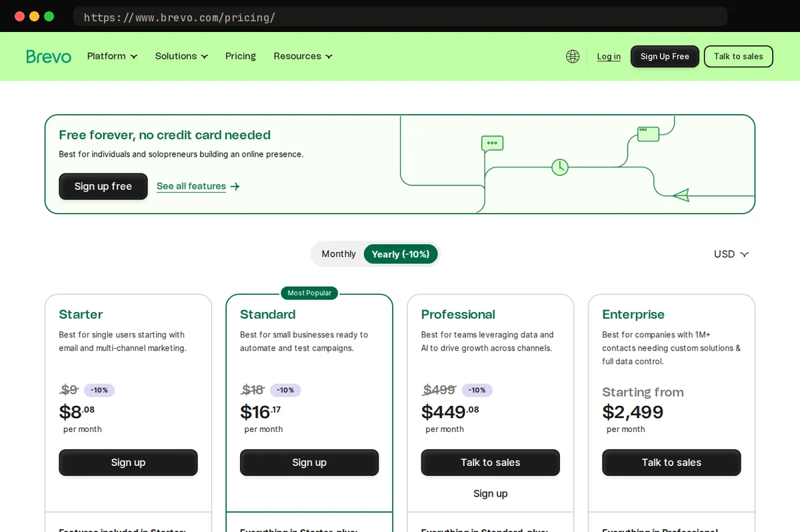This screenshot has height=532, width=800.
Task: Click the red close window dot
Action: click(x=19, y=16)
